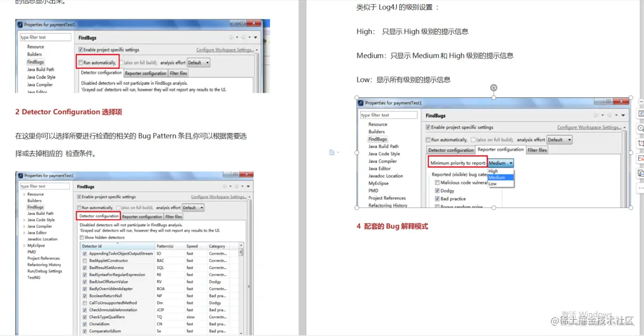Select PMD in the Reporter dialog tree

tap(373, 191)
